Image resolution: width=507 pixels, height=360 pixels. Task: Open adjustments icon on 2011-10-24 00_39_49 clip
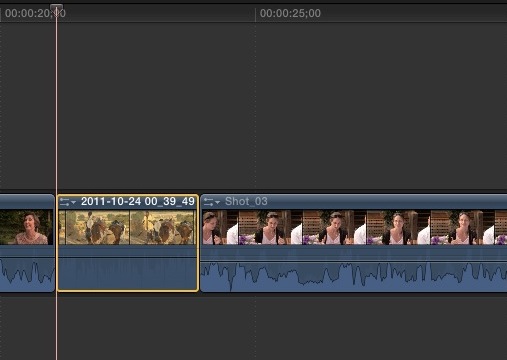click(65, 202)
